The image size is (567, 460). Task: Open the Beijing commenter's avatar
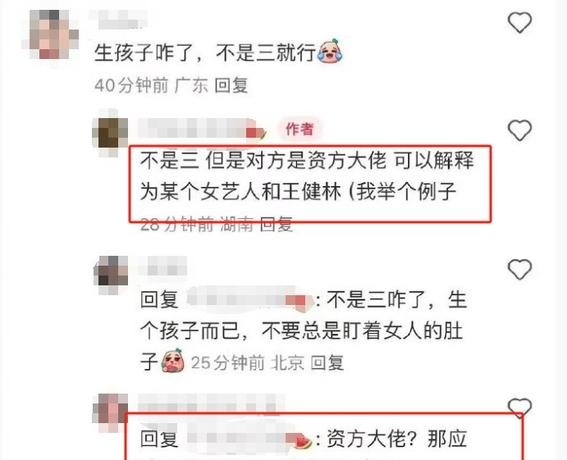coord(111,275)
